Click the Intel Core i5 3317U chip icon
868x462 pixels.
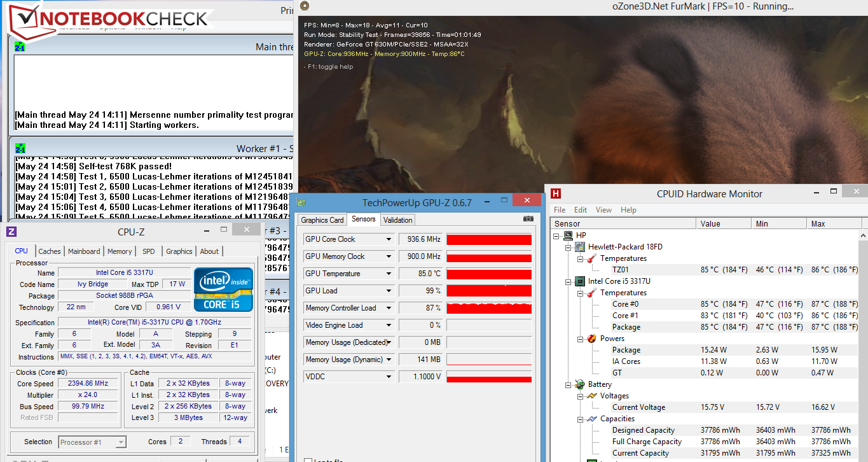coord(580,281)
